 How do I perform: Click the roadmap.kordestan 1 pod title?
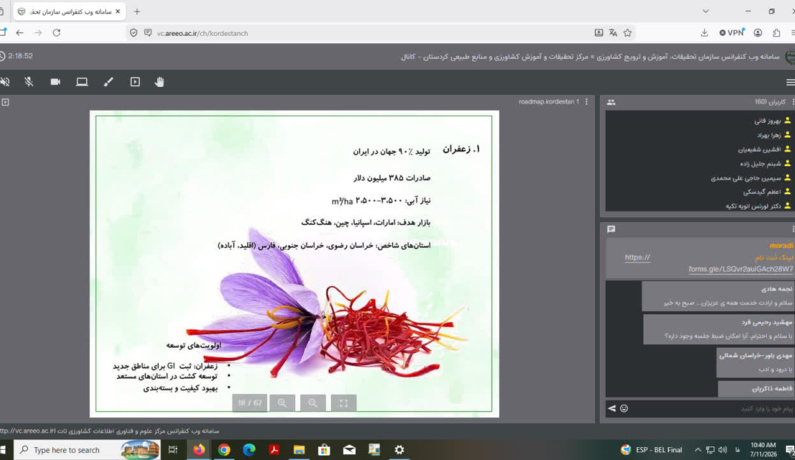pos(549,102)
